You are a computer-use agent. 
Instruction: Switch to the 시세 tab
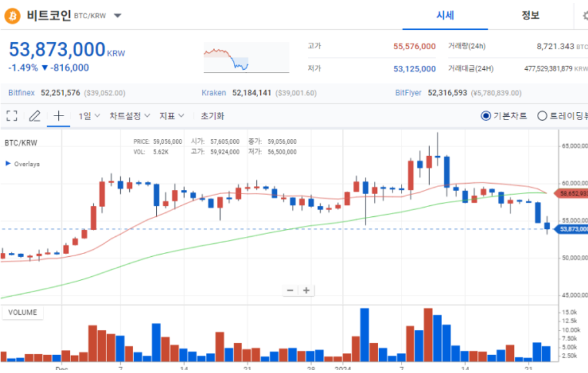point(445,16)
